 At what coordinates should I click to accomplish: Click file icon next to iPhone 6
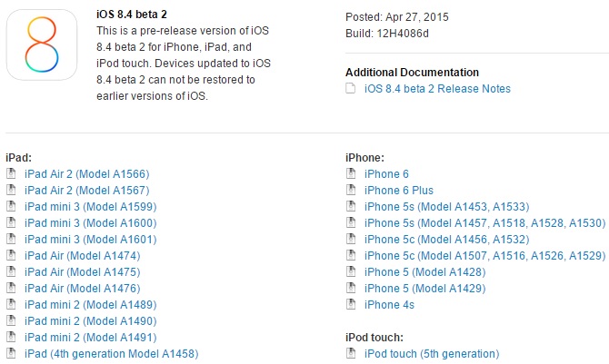pyautogui.click(x=351, y=173)
